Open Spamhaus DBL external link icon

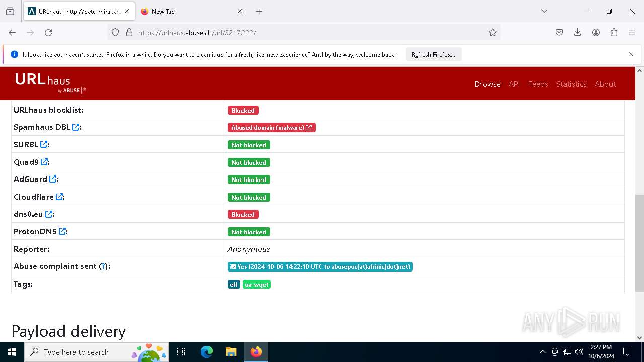click(x=76, y=127)
